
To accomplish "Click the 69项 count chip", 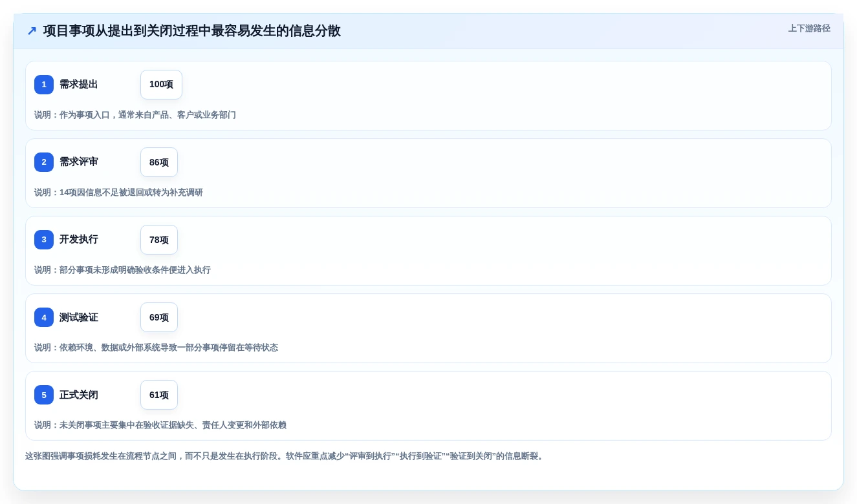I will [159, 317].
